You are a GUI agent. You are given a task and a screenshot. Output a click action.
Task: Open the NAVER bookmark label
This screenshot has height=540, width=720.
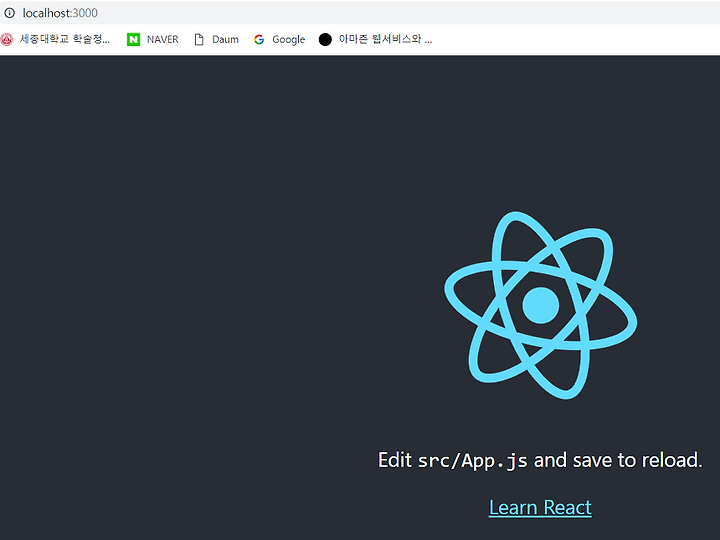click(163, 39)
